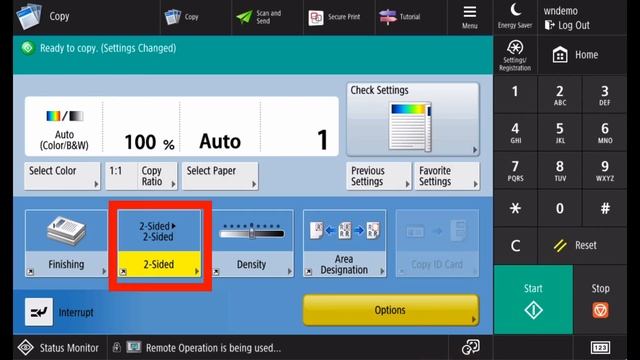The width and height of the screenshot is (640, 360).
Task: Tap keypad digit 1
Action: tap(515, 94)
